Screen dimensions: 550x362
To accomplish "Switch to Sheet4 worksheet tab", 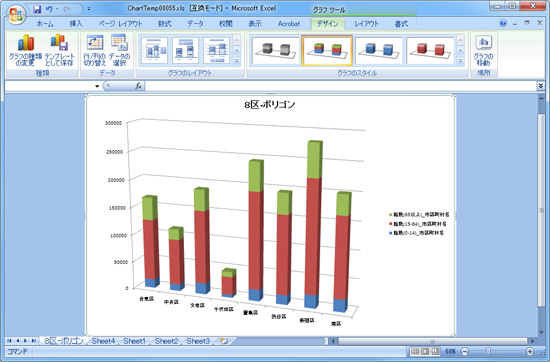I will coord(103,341).
